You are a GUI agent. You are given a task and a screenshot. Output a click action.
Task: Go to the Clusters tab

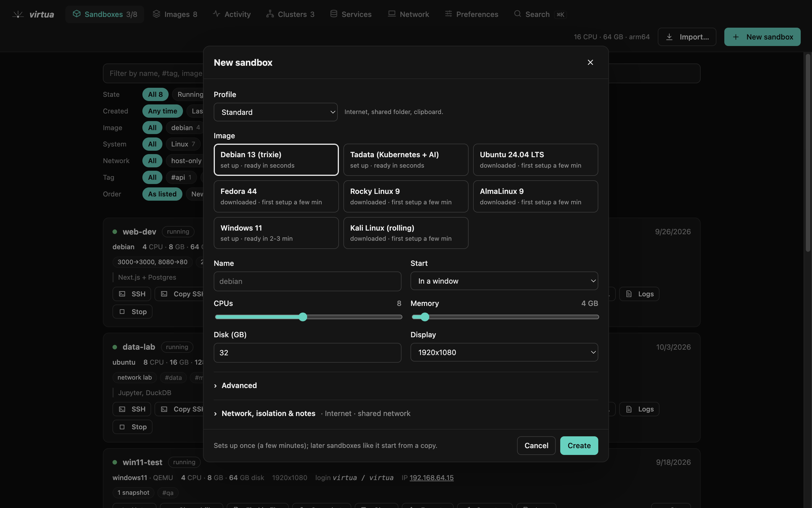(290, 14)
